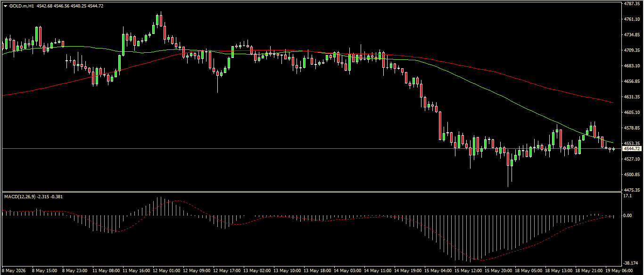Viewport: 644px width, 275px height.
Task: Click the 12 May 01:00 time label
Action: click(x=166, y=271)
